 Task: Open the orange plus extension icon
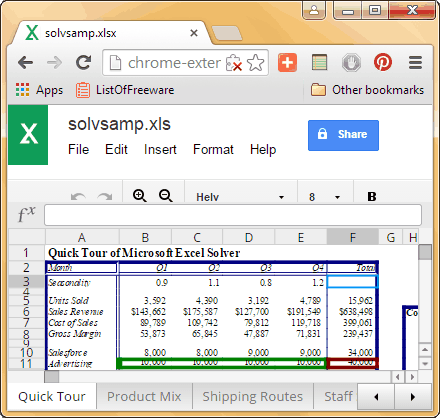click(287, 62)
